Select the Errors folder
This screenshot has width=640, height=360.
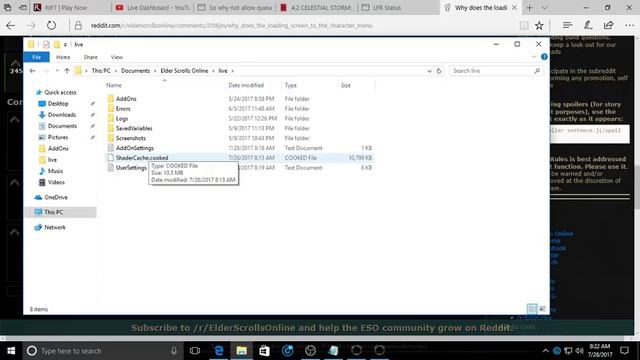(123, 109)
